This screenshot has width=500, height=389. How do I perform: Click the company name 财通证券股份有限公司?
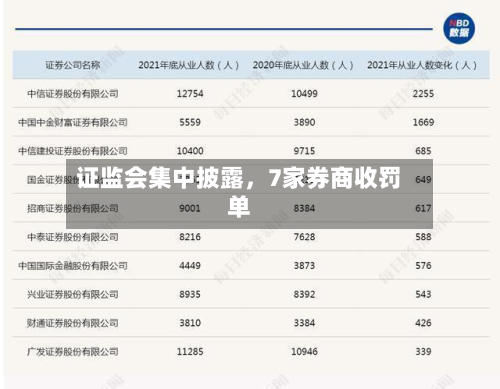tap(73, 323)
